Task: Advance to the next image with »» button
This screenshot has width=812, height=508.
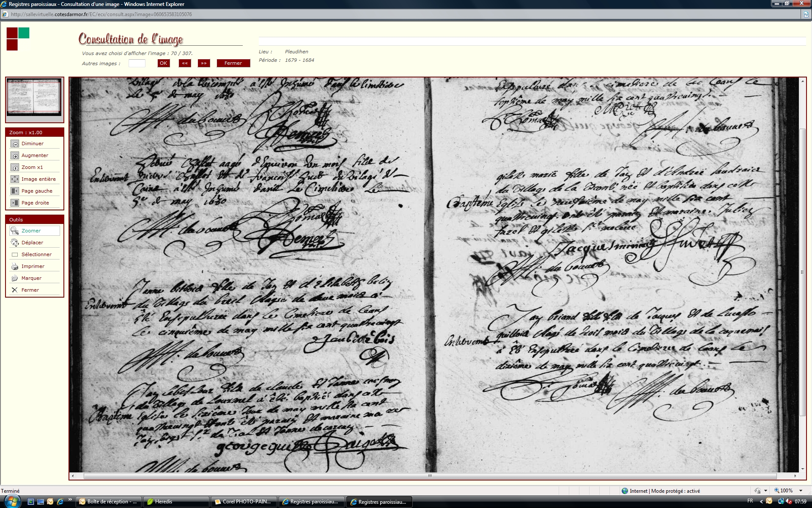Action: point(204,63)
